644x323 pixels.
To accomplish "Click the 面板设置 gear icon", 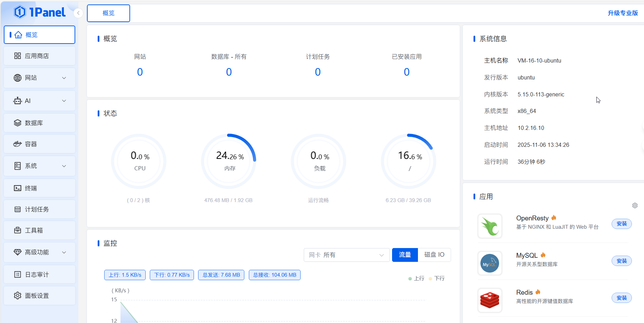I will [18, 296].
